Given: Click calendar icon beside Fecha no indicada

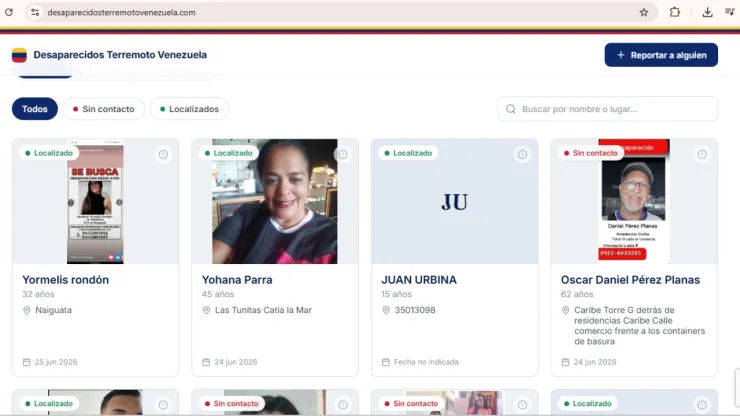Looking at the screenshot, I should pyautogui.click(x=386, y=362).
